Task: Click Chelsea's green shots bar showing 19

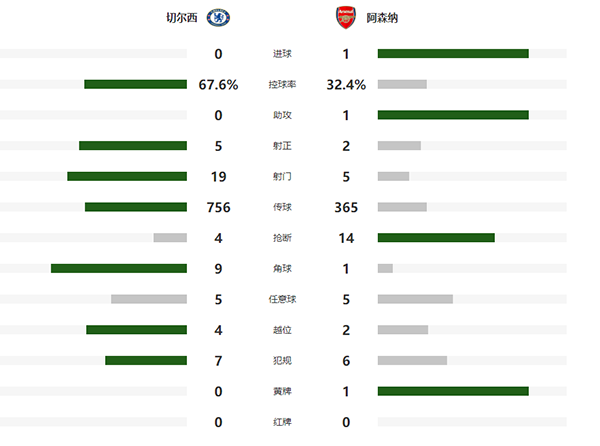Action: [x=127, y=176]
